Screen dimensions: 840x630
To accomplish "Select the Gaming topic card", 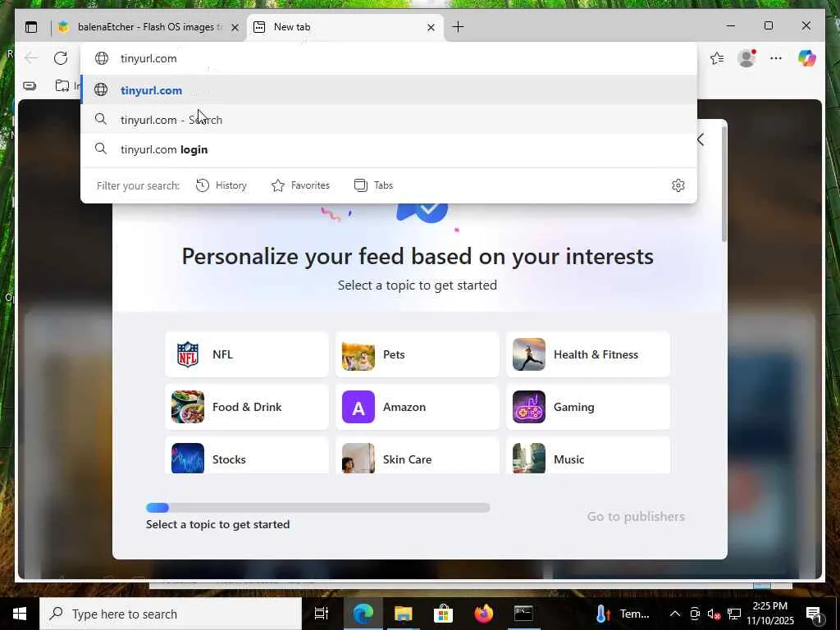I will 588,407.
